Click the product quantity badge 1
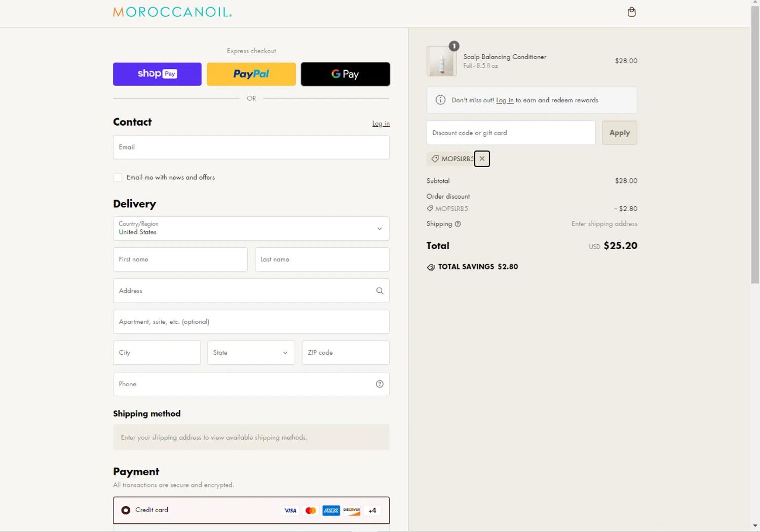The height and width of the screenshot is (532, 760). coord(454,46)
